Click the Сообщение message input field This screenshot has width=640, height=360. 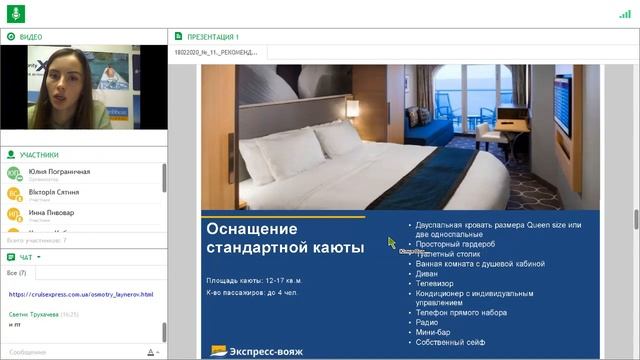click(x=73, y=352)
